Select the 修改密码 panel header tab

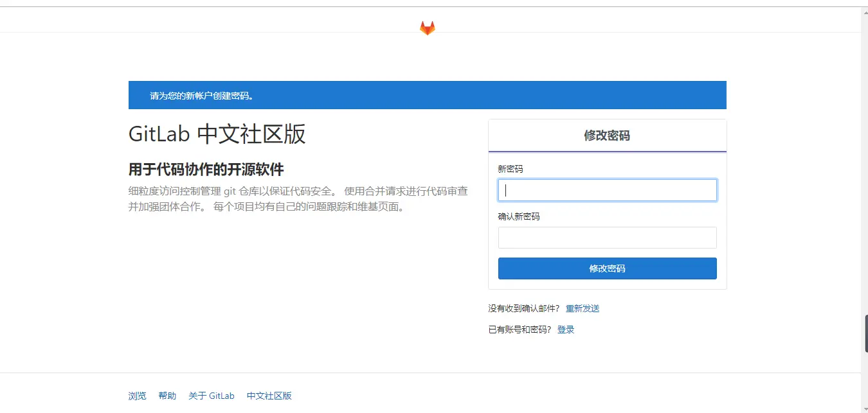[607, 136]
